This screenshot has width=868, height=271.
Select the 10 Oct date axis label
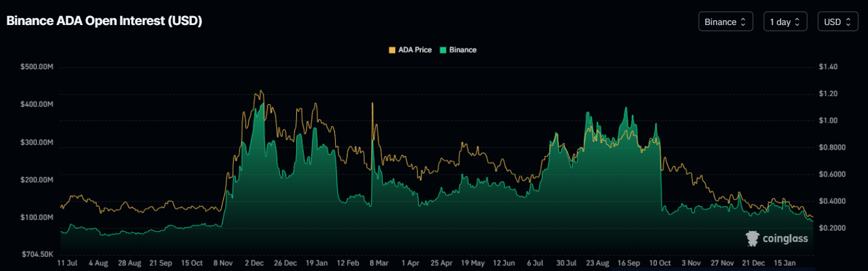659,262
